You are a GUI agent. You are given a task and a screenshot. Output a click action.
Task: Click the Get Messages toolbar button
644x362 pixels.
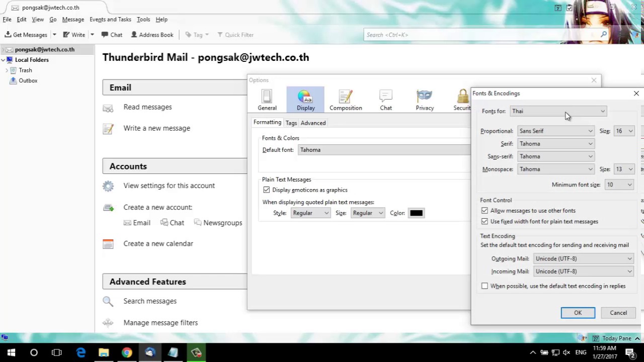click(x=26, y=35)
